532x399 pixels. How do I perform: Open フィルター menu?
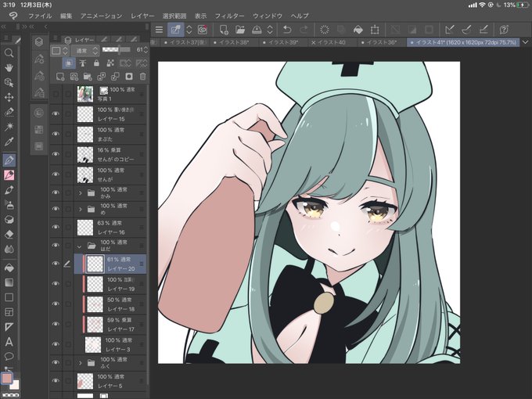coord(229,16)
